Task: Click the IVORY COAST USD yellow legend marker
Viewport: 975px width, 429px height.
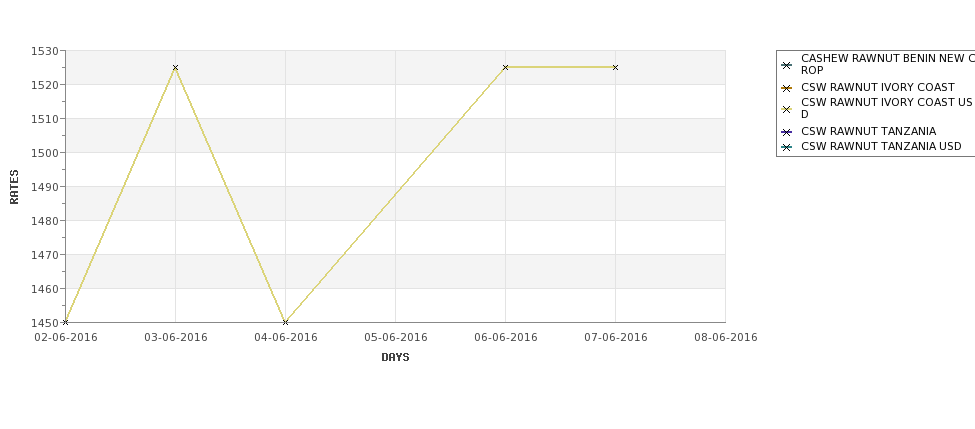Action: (787, 109)
